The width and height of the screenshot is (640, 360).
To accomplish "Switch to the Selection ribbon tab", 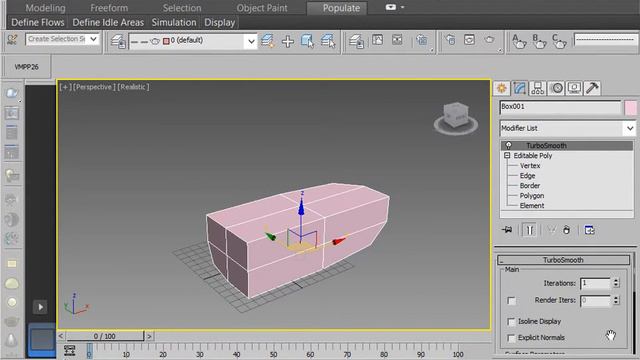I will pyautogui.click(x=182, y=8).
